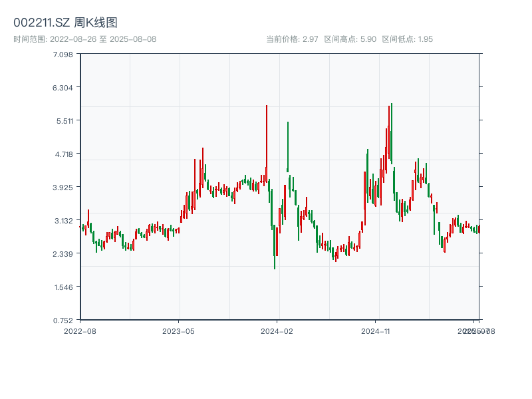Click the 2022-08 x-axis date label

(80, 331)
